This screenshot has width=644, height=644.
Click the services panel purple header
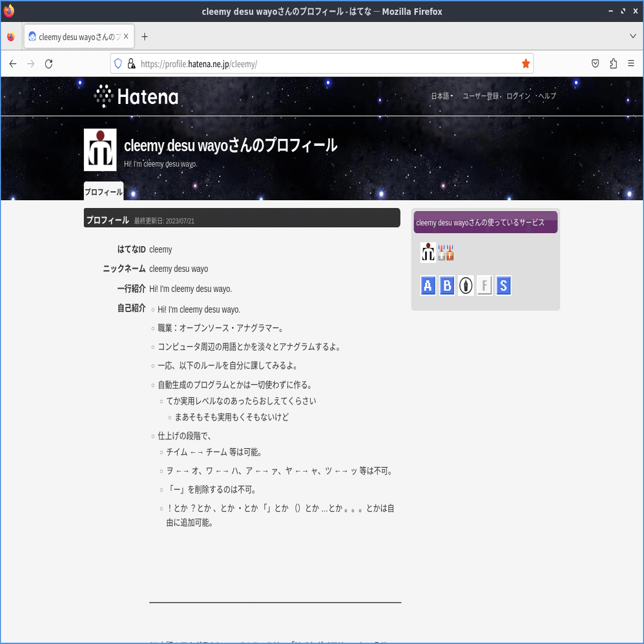click(x=486, y=222)
